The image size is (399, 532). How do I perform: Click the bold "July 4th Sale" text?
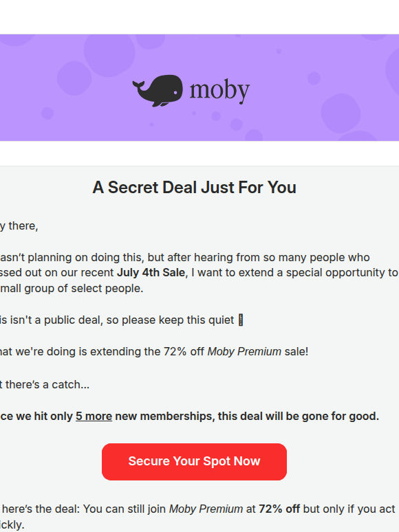tap(151, 272)
